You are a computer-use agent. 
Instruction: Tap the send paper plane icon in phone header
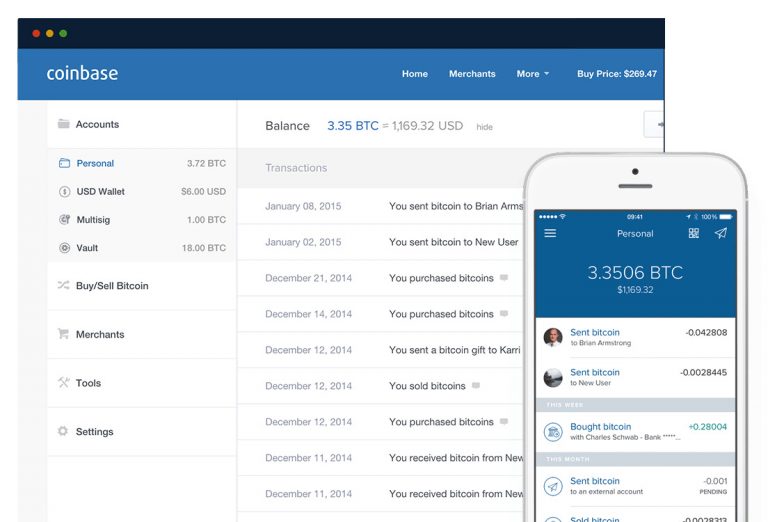(x=720, y=233)
